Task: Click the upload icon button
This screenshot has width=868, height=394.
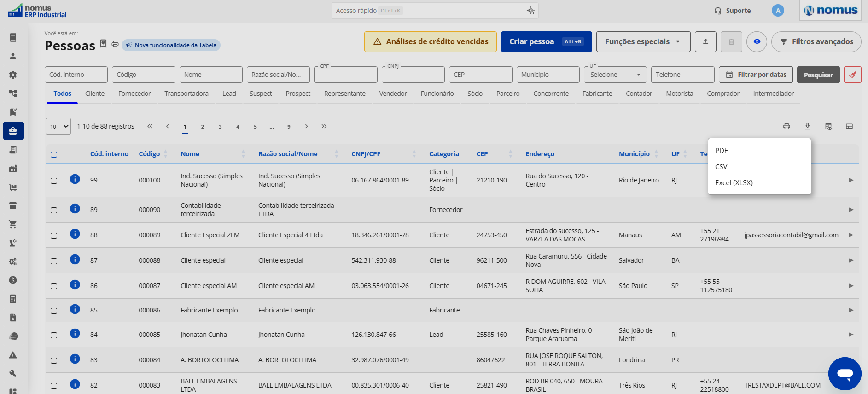Action: tap(705, 41)
